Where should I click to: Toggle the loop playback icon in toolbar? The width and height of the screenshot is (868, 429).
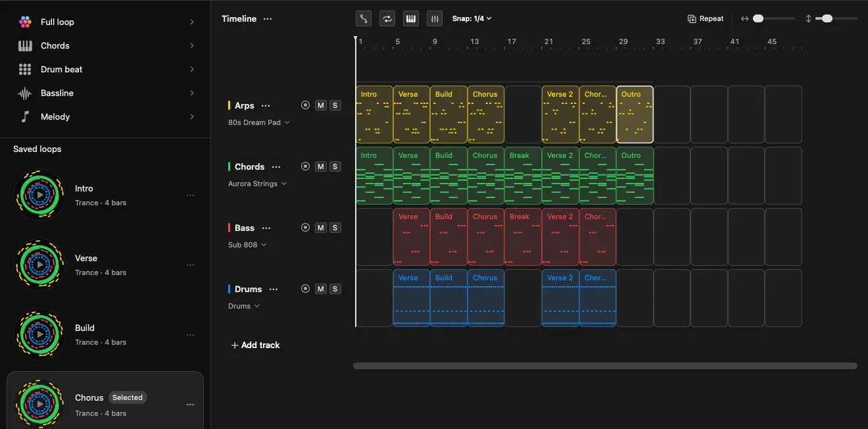387,18
